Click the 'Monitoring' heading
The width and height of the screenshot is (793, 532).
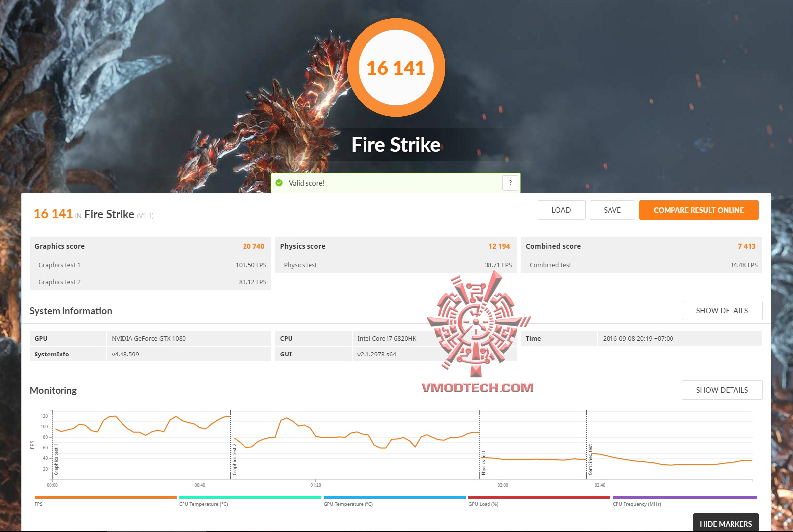click(53, 390)
